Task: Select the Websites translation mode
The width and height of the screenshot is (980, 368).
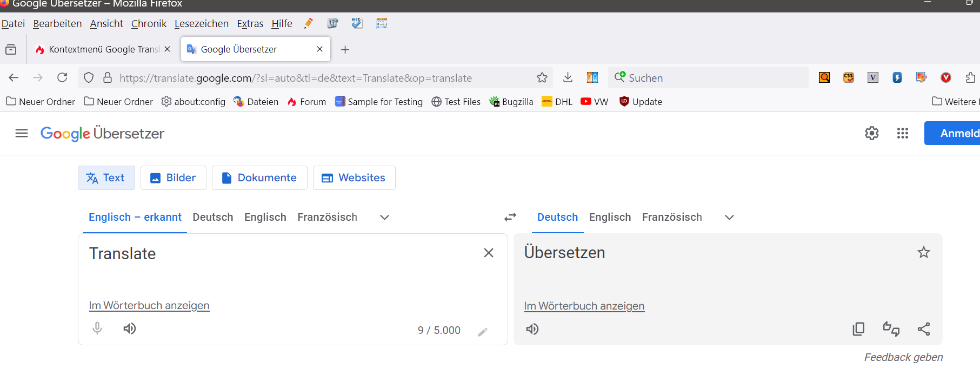Action: tap(354, 178)
